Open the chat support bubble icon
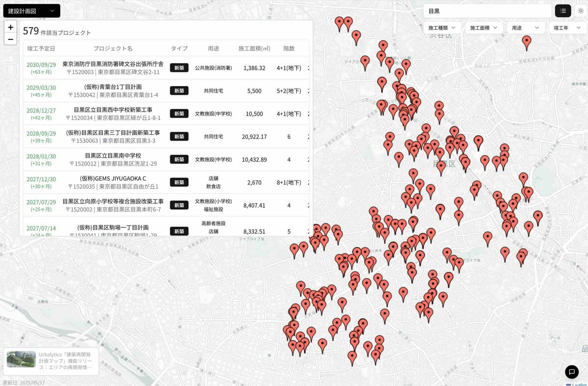The height and width of the screenshot is (386, 588). pyautogui.click(x=571, y=372)
